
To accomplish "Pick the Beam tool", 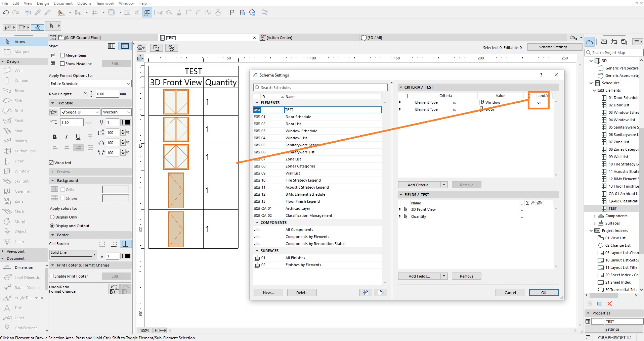I will (24, 91).
